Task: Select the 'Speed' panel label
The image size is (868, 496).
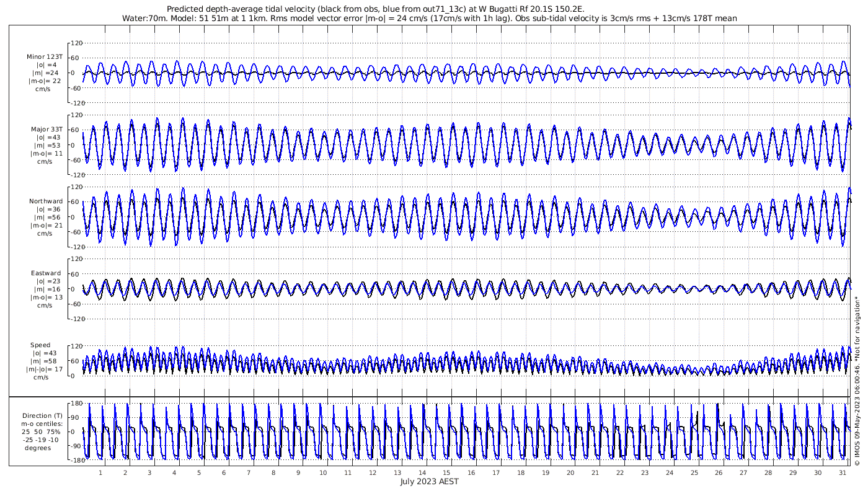Action: coord(40,345)
